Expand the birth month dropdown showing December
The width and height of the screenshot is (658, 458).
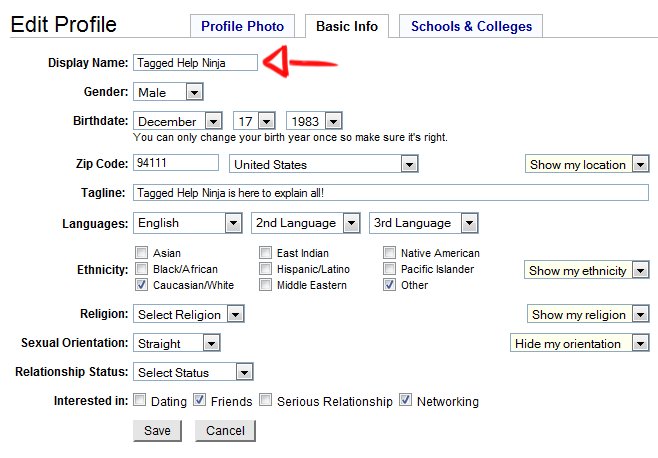[178, 121]
